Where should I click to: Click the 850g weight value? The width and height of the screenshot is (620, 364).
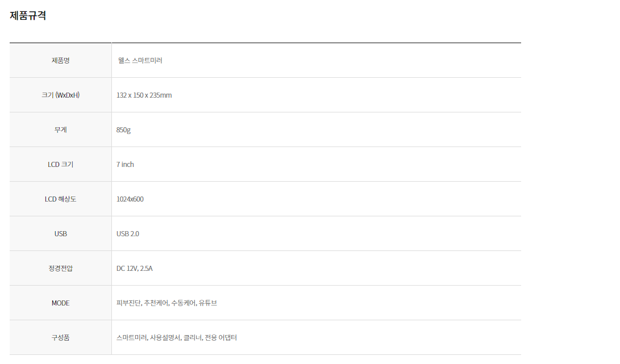123,129
